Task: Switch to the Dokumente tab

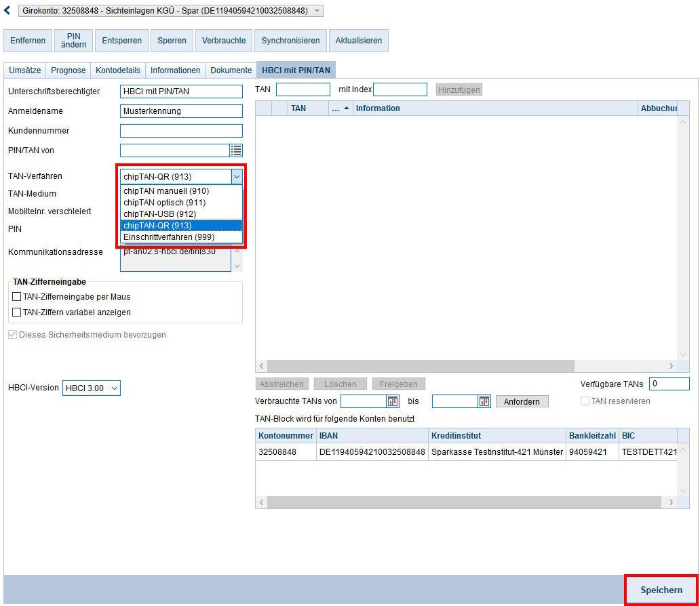Action: tap(231, 70)
